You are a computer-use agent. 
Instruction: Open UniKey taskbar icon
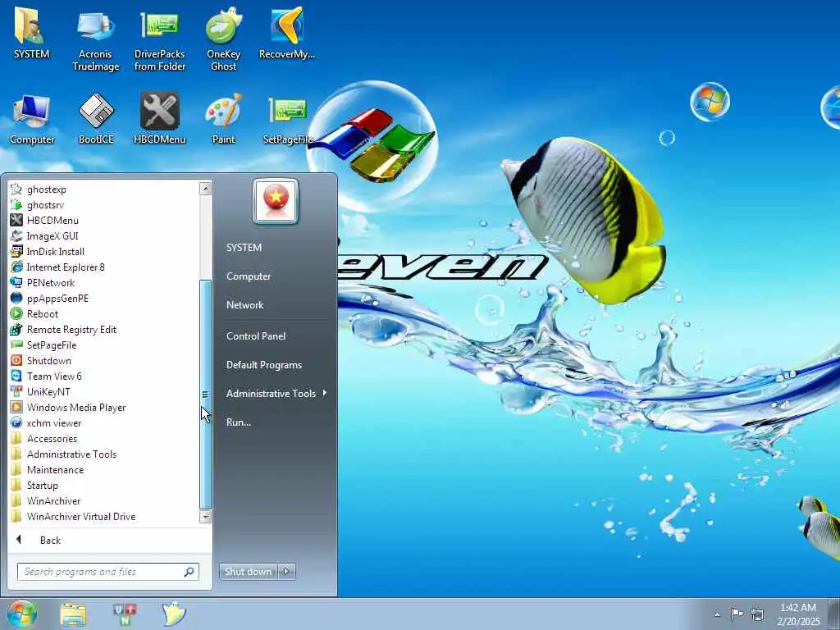point(125,614)
